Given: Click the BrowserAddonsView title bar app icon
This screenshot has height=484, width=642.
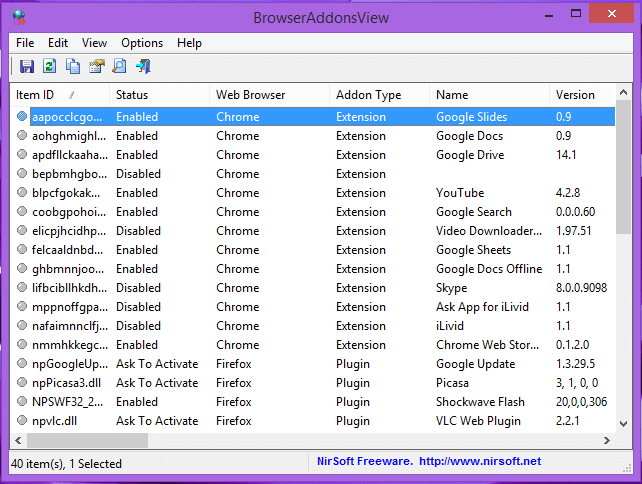Looking at the screenshot, I should click(x=19, y=18).
